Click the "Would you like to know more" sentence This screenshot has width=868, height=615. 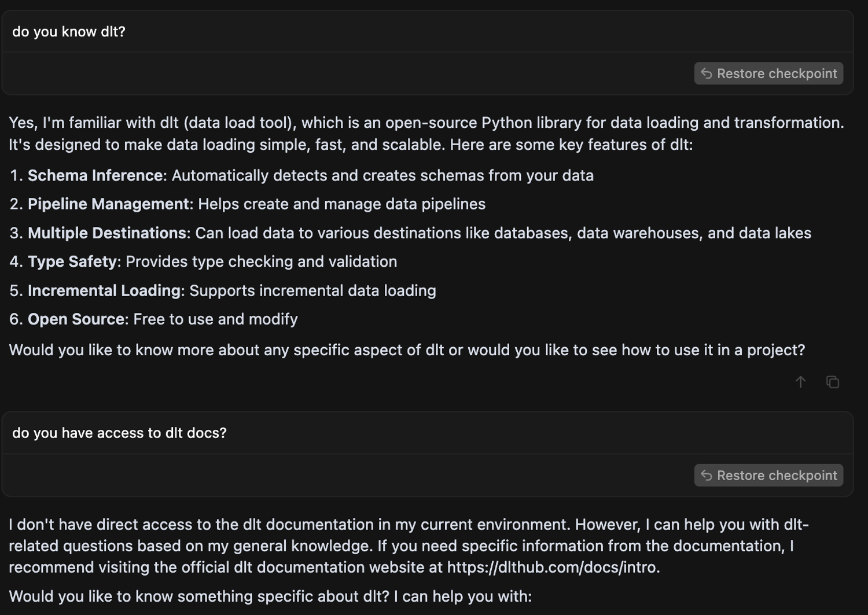click(x=407, y=350)
